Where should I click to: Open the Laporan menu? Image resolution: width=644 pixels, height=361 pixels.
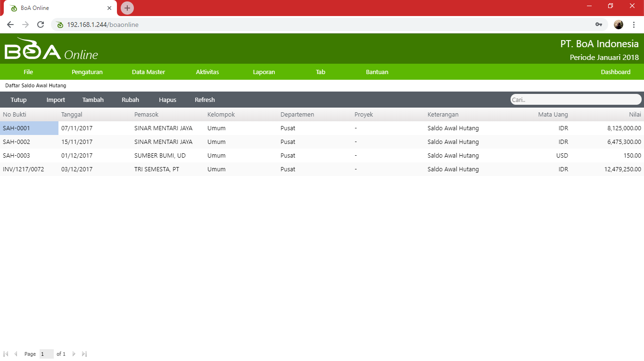tap(264, 72)
